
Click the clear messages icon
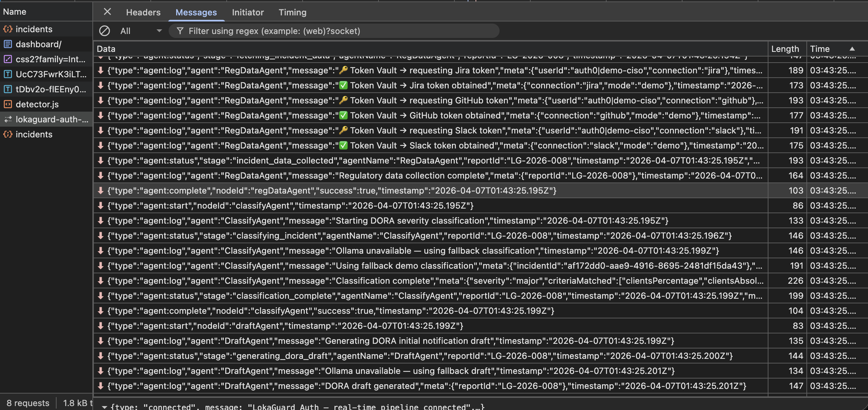[x=104, y=31]
